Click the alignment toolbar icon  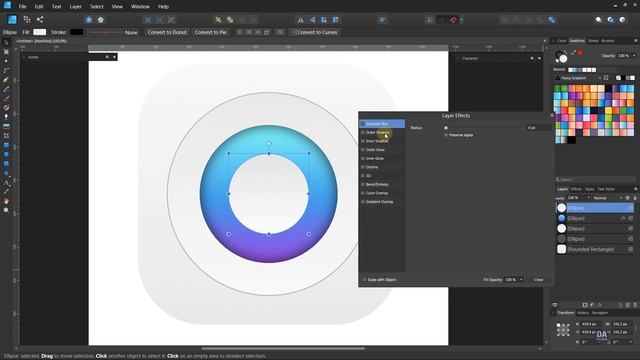(x=382, y=20)
